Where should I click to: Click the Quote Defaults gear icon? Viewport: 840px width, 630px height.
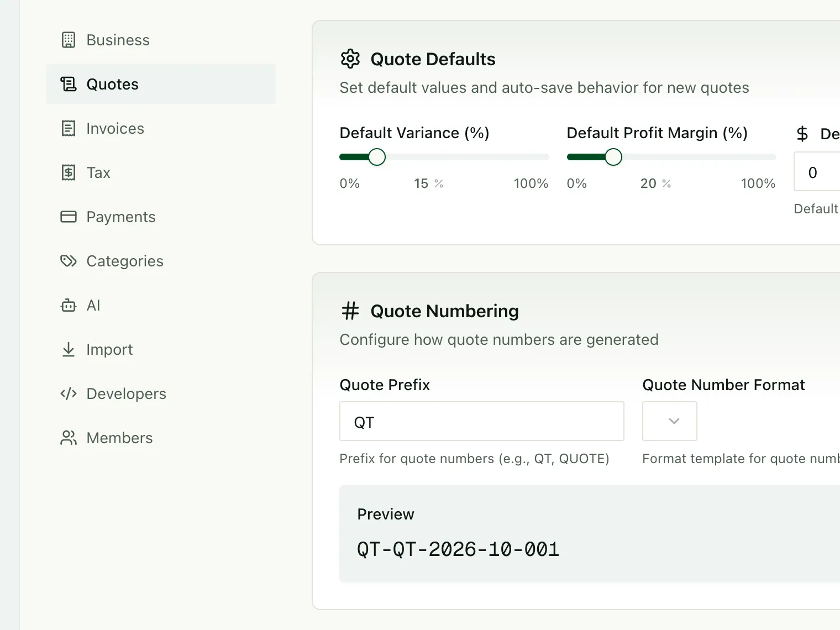coord(350,59)
